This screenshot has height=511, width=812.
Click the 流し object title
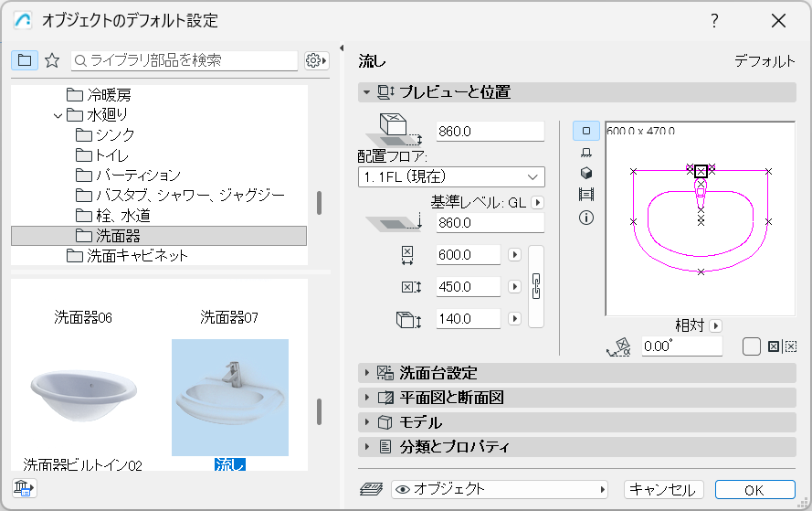pos(372,61)
